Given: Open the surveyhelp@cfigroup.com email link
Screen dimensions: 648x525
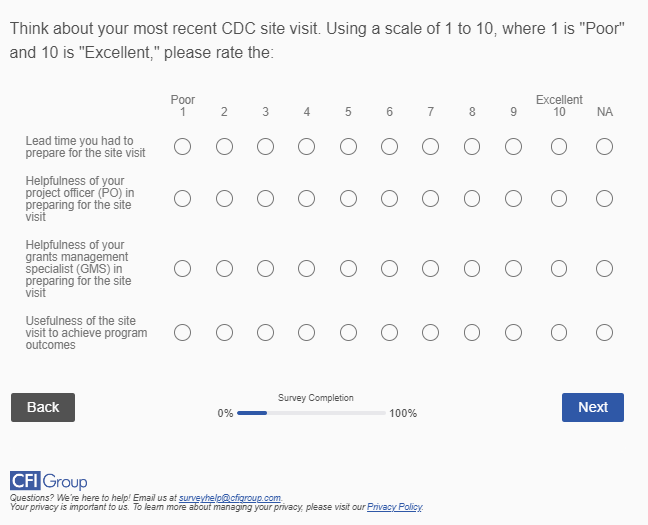Looking at the screenshot, I should (230, 497).
